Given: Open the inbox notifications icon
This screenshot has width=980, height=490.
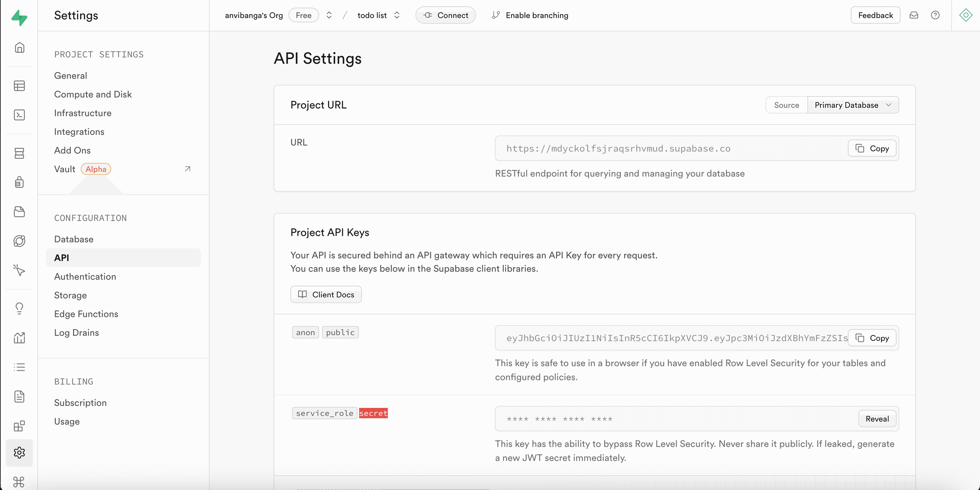Looking at the screenshot, I should pyautogui.click(x=914, y=15).
